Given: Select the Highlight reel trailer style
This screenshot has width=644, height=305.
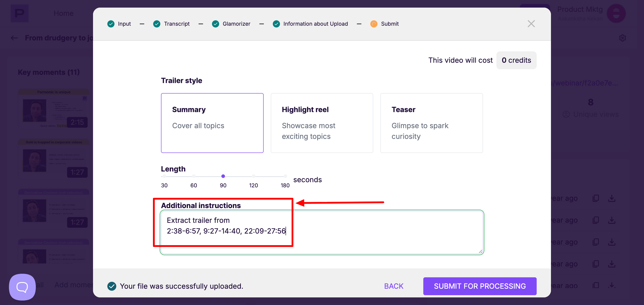Looking at the screenshot, I should point(322,123).
